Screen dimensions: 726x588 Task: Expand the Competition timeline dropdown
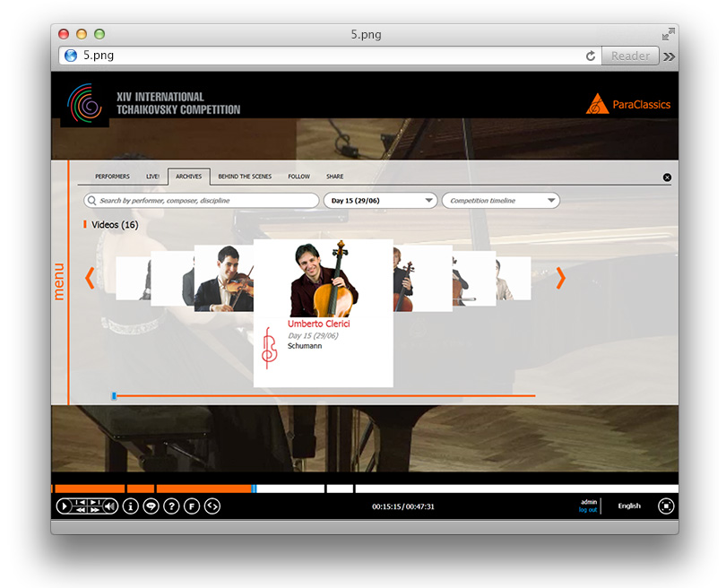pos(500,201)
